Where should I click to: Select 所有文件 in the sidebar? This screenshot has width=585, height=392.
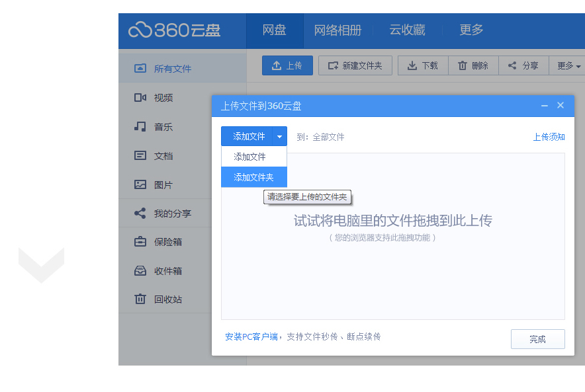183,68
